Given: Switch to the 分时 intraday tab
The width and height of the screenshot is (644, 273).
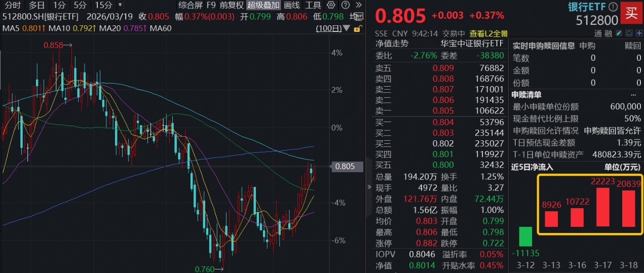Looking at the screenshot, I should point(12,5).
